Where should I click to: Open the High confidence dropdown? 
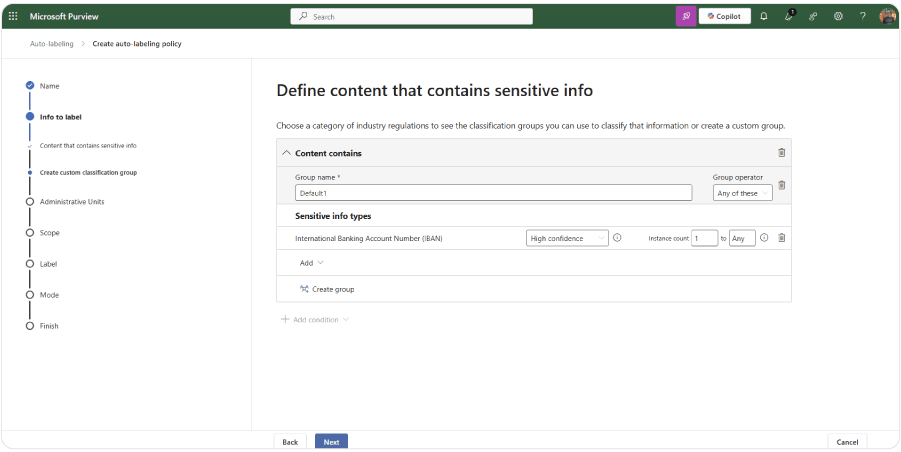pos(567,238)
